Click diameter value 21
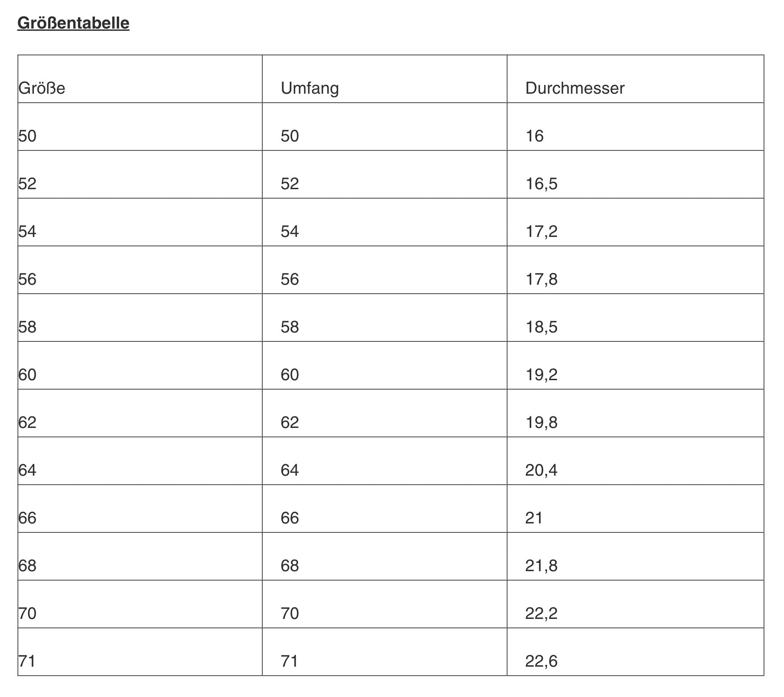The width and height of the screenshot is (784, 697). coord(534,518)
